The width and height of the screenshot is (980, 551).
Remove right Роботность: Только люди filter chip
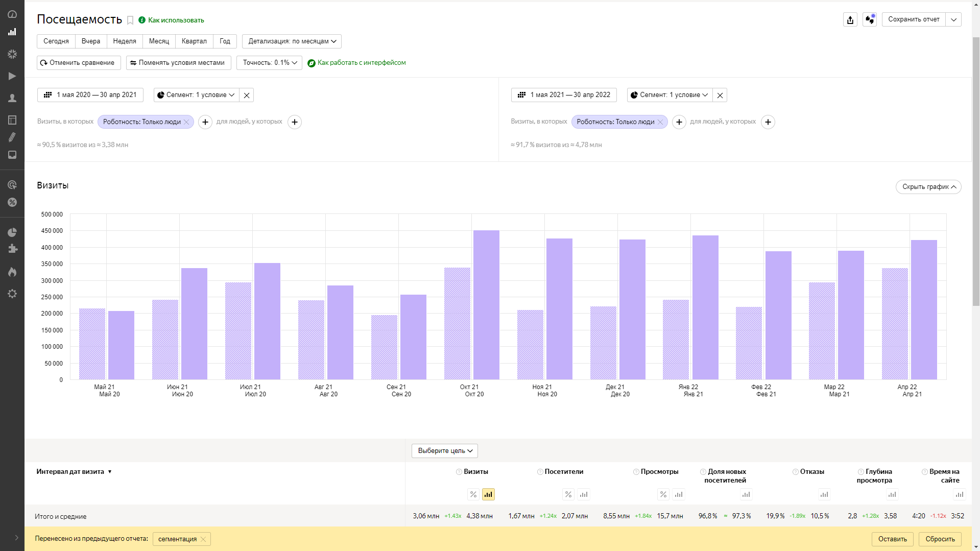[x=660, y=122]
